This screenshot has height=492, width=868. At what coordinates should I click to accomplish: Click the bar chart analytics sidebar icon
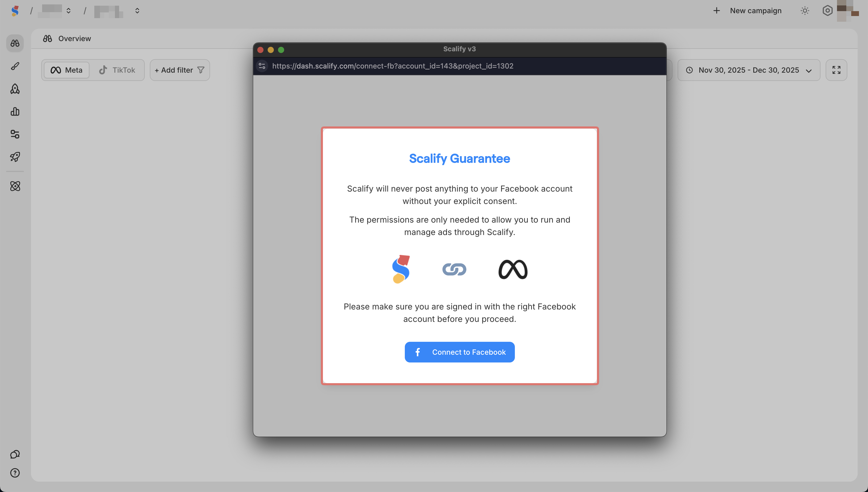click(15, 111)
